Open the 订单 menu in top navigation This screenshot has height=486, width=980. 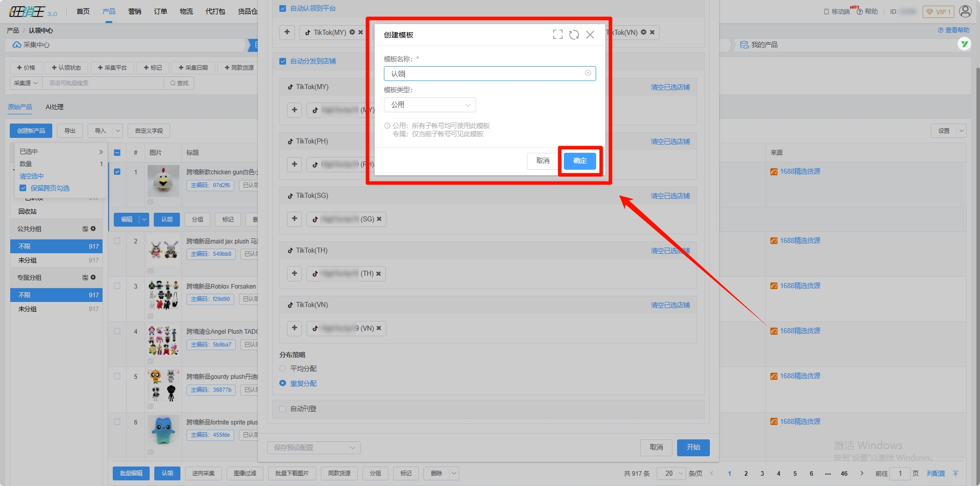point(160,11)
